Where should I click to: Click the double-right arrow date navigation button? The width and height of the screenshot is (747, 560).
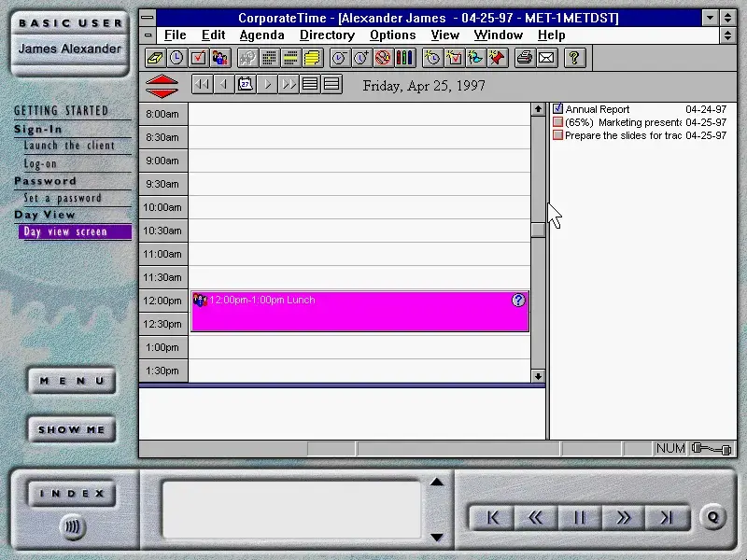[289, 85]
